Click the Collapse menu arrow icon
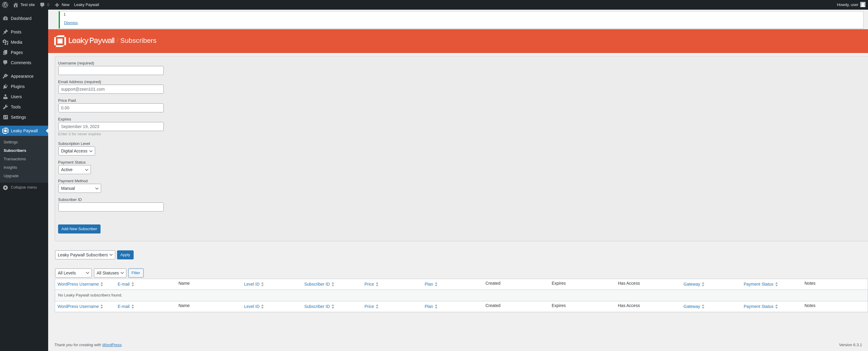Screen dimensions: 868x351 (x=5, y=187)
